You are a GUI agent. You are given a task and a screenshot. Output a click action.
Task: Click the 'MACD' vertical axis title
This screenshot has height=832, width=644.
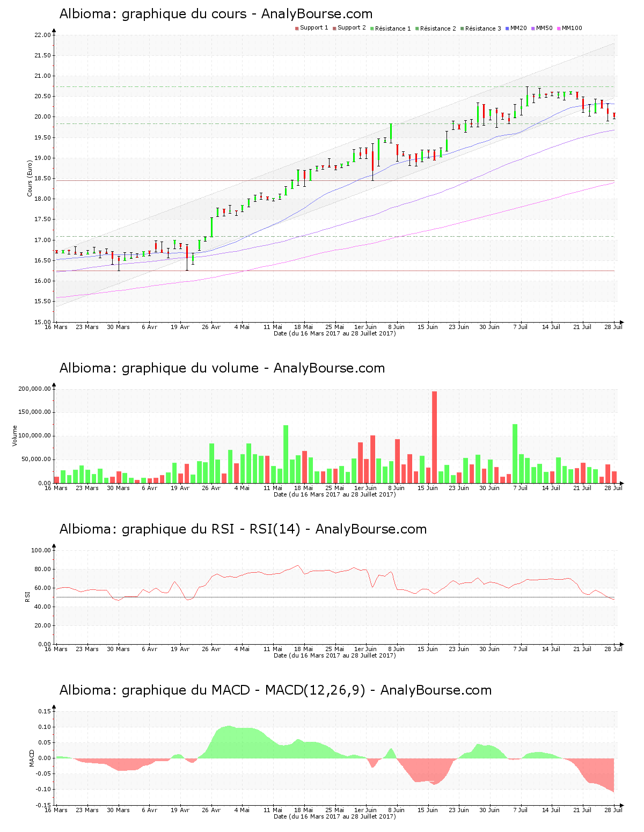coord(32,758)
